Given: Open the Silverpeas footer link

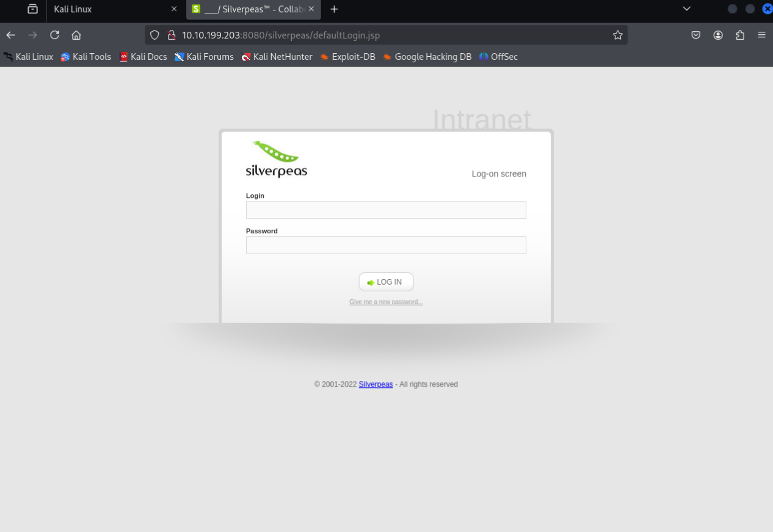Looking at the screenshot, I should [376, 384].
